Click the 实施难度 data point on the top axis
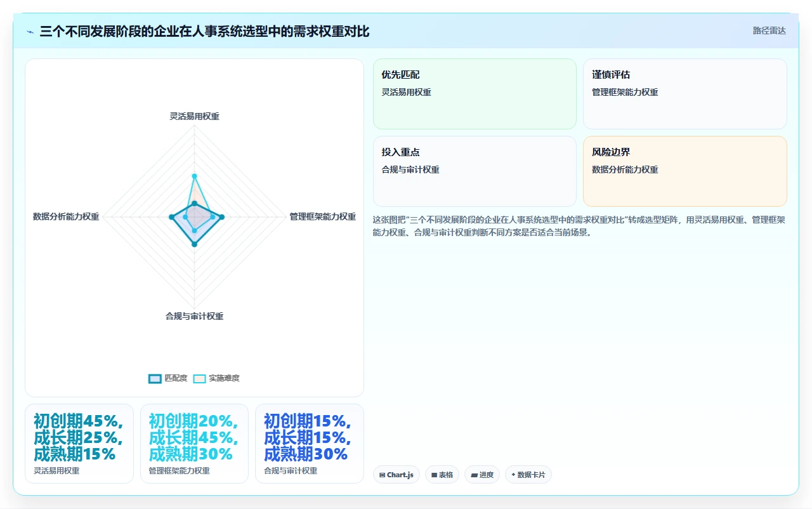The height and width of the screenshot is (509, 812). click(194, 176)
